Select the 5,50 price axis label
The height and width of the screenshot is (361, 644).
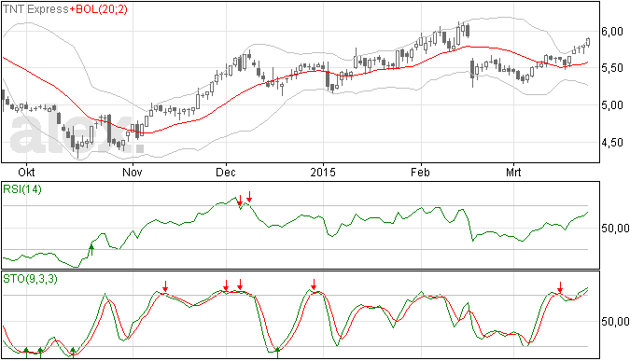click(612, 68)
